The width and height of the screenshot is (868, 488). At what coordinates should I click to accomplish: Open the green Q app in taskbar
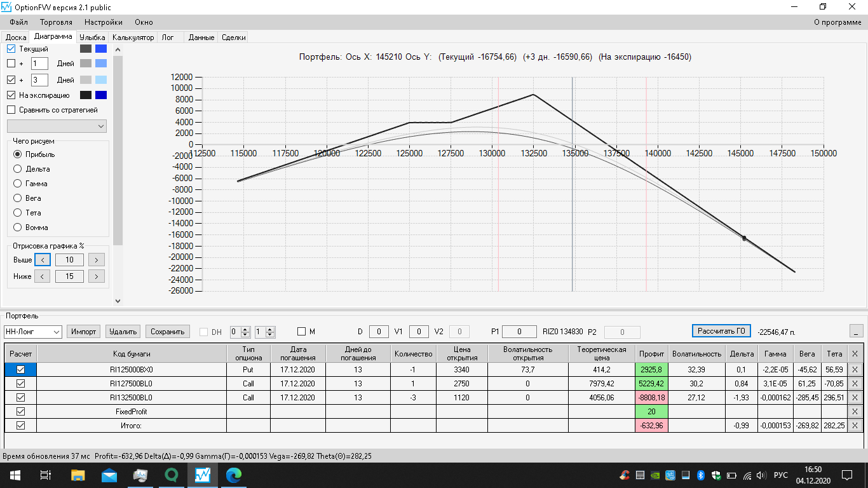(x=171, y=475)
